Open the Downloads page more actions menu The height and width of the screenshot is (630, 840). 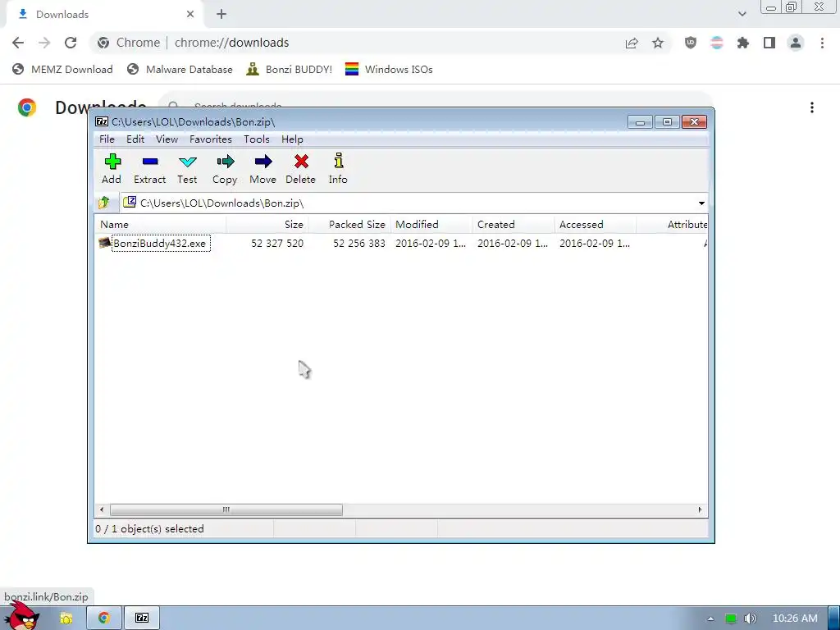812,107
